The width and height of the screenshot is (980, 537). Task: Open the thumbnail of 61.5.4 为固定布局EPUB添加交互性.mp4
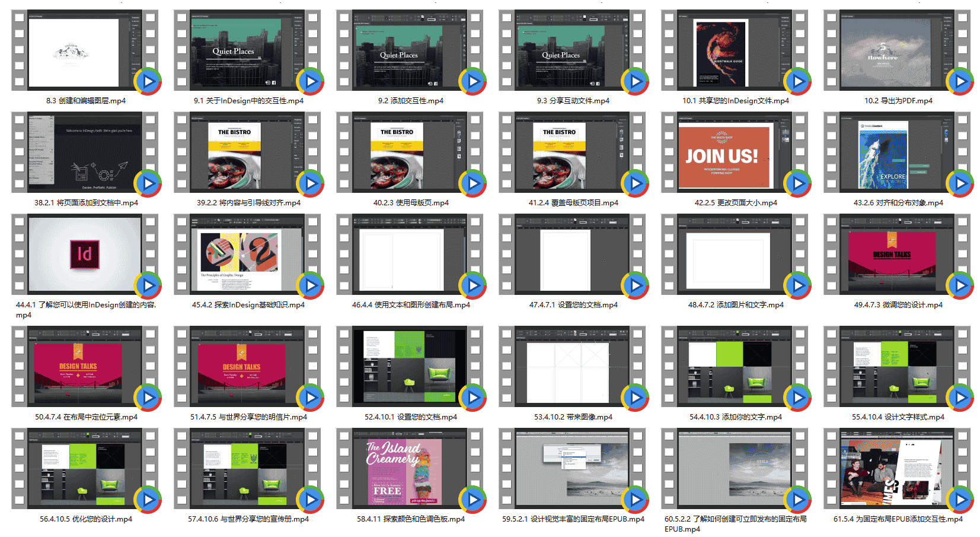[897, 468]
